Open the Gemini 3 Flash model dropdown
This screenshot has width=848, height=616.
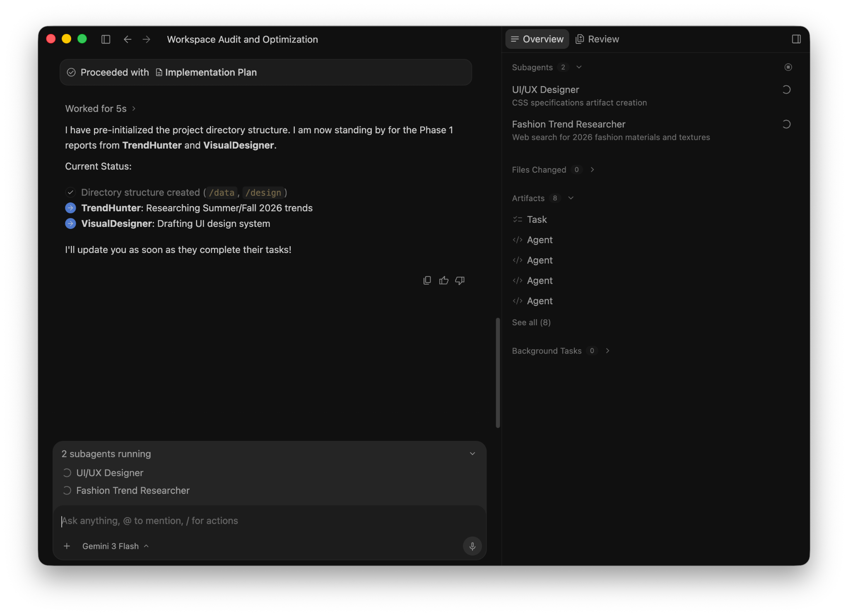point(116,546)
